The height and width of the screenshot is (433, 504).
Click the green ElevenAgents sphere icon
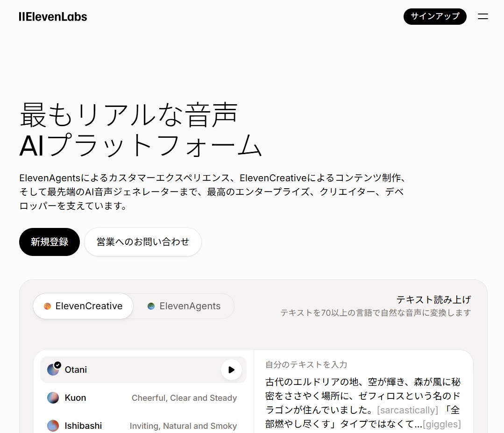151,306
